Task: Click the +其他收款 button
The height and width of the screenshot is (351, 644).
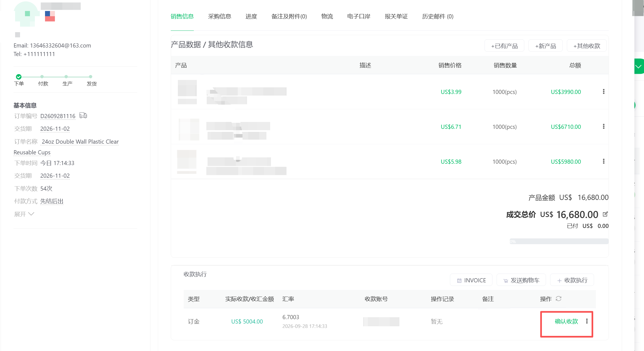Action: tap(587, 46)
